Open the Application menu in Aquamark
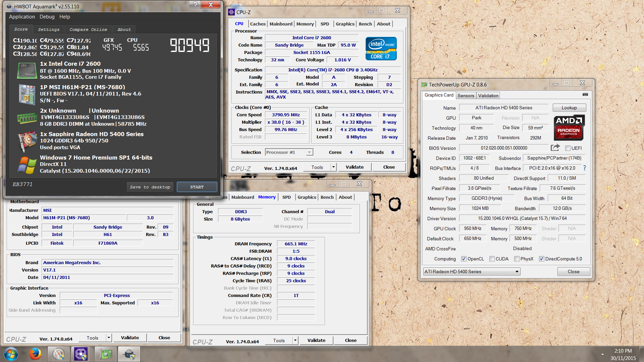 coord(22,17)
